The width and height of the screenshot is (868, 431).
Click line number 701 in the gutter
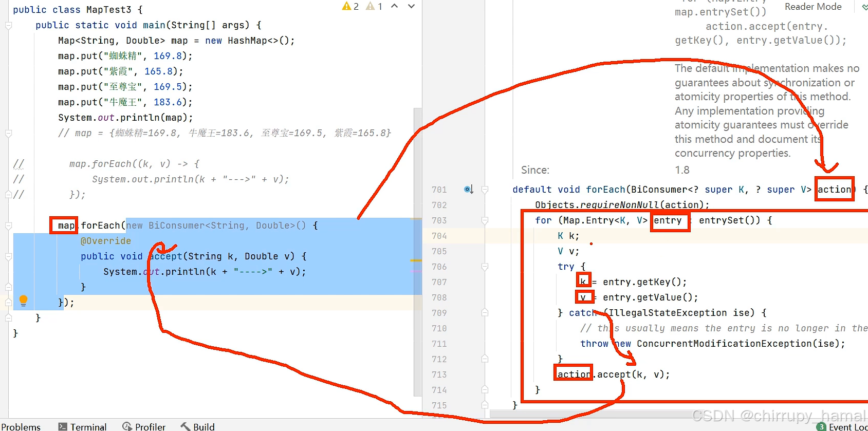439,190
